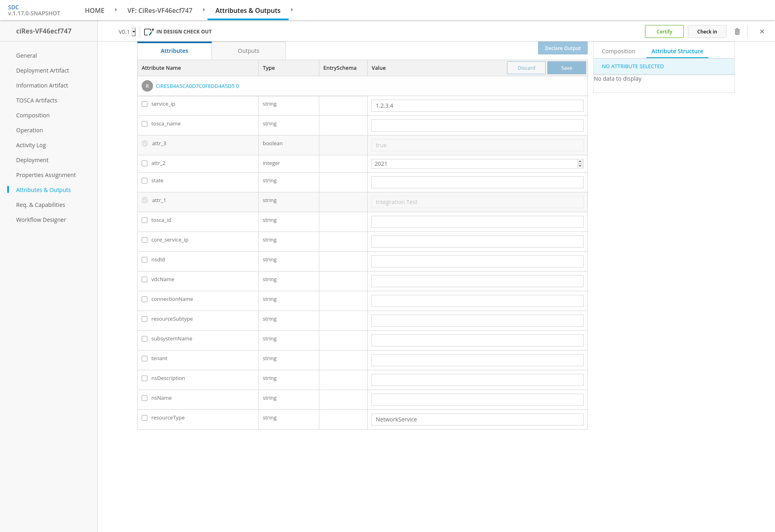Click the nsName value input field

point(478,400)
